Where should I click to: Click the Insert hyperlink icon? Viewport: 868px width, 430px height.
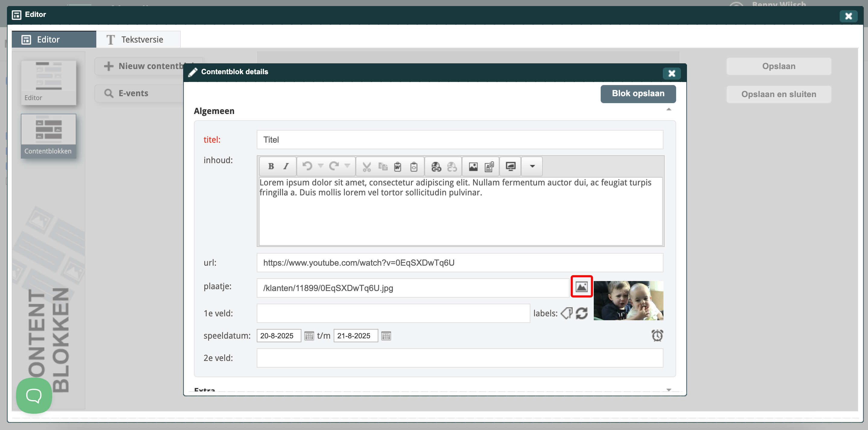point(436,166)
